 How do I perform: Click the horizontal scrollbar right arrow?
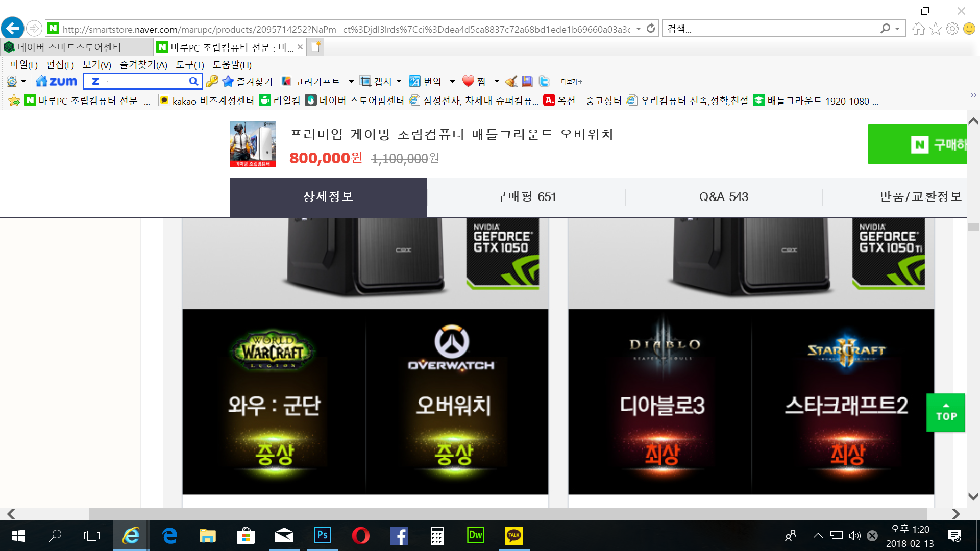coord(956,514)
